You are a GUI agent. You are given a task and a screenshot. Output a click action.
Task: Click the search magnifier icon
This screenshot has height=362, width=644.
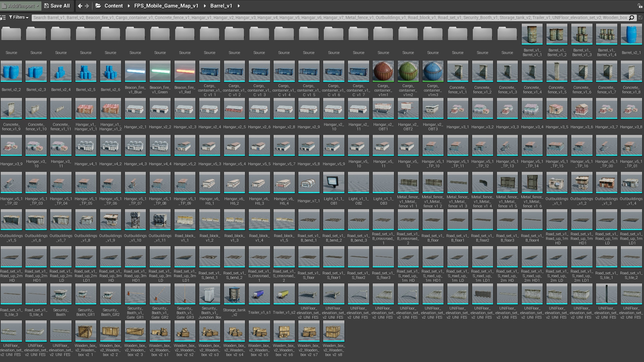pyautogui.click(x=632, y=17)
